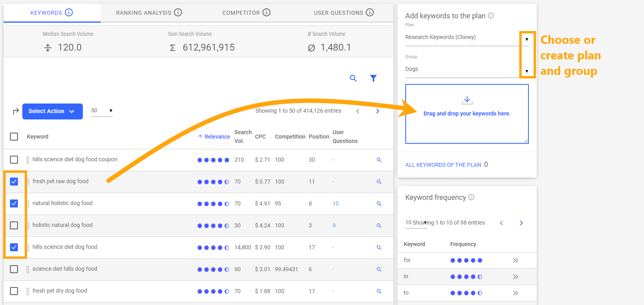644x305 pixels.
Task: Sort table by Relevance column
Action: 214,137
